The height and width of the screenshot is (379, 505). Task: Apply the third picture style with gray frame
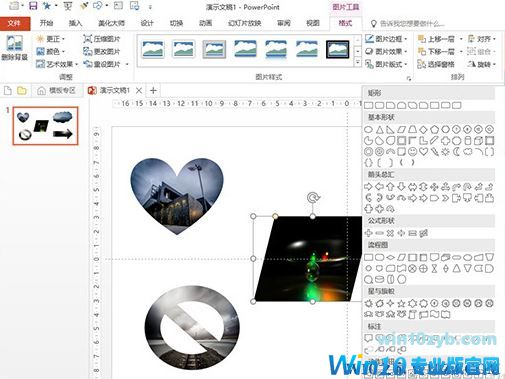[214, 49]
